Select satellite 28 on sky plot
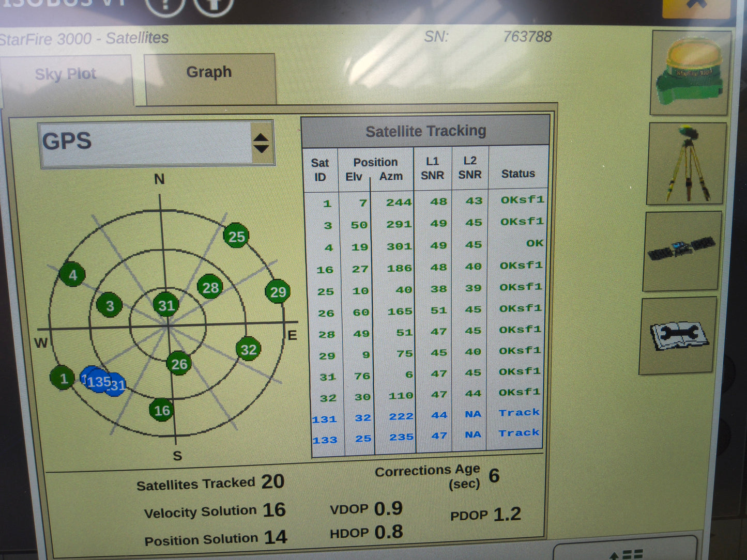Image resolution: width=747 pixels, height=560 pixels. (210, 288)
